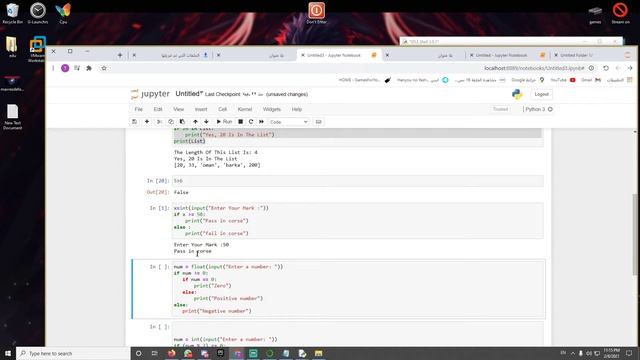The height and width of the screenshot is (360, 640).
Task: Open the games desktop icon
Action: tap(595, 14)
